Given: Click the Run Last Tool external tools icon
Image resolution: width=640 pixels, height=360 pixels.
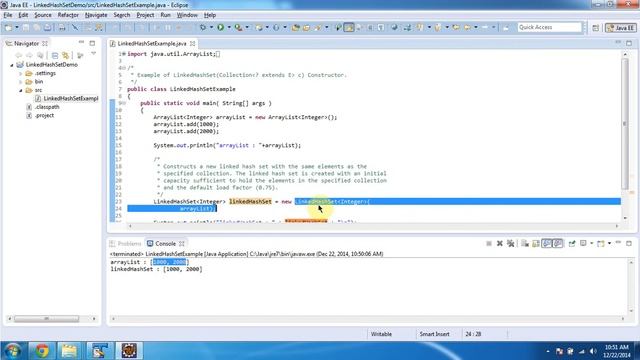Looking at the screenshot, I should 238,27.
